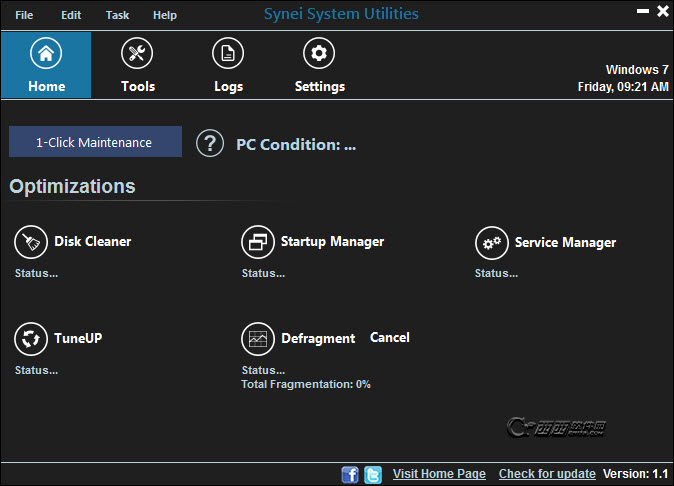
Task: Open the Disk Cleaner broom icon
Action: point(31,242)
